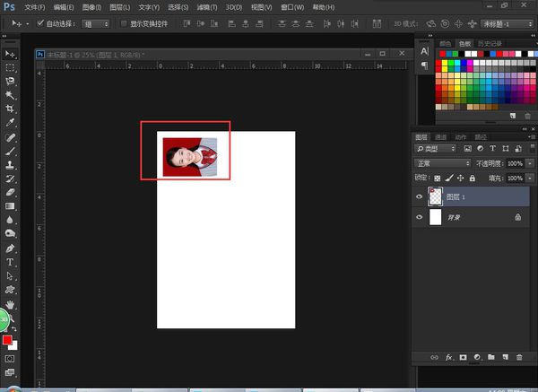Click the delete layer trash icon
The height and width of the screenshot is (392, 538).
click(518, 357)
